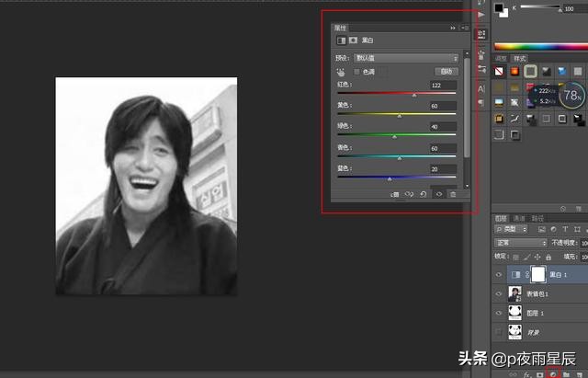Click the delete adjustment layer trash icon

453,194
